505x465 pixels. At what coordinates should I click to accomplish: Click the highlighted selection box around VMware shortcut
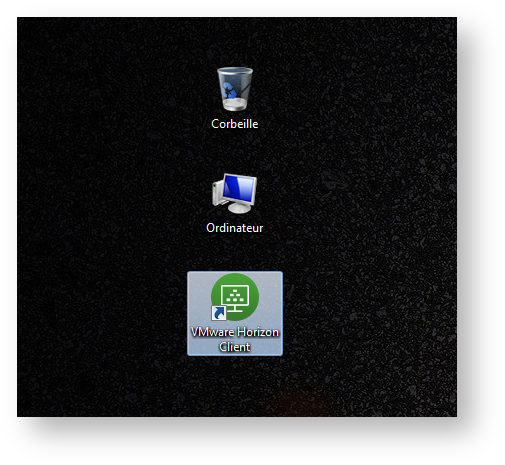235,313
